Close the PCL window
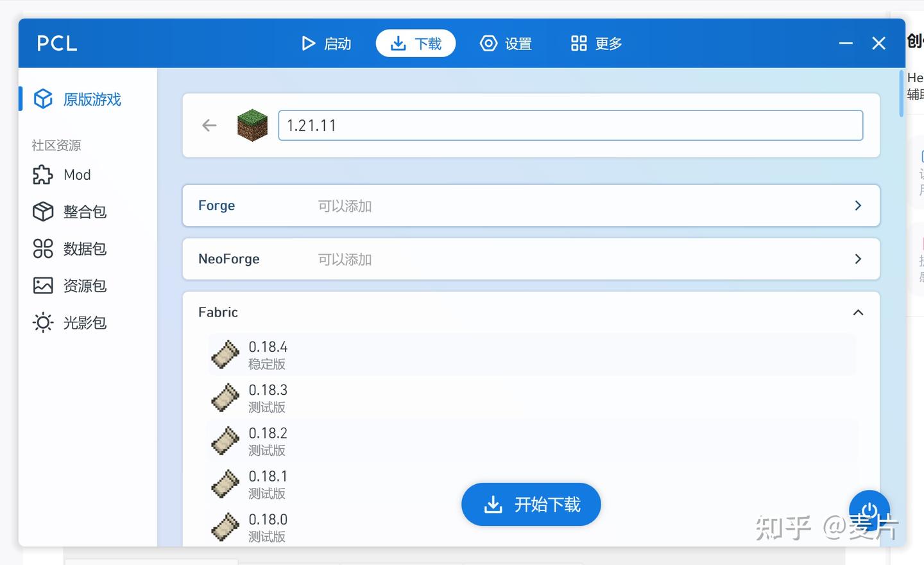This screenshot has width=924, height=565. coord(878,43)
